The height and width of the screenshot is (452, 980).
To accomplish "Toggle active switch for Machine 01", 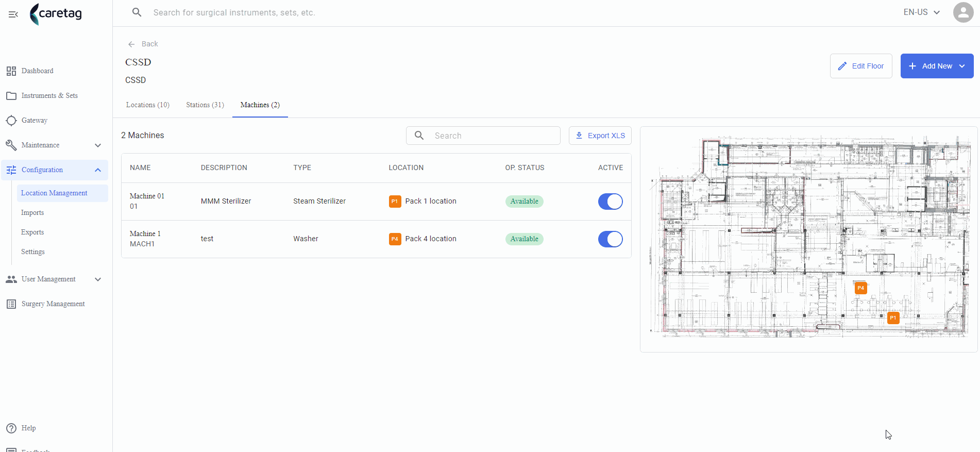I will (610, 202).
